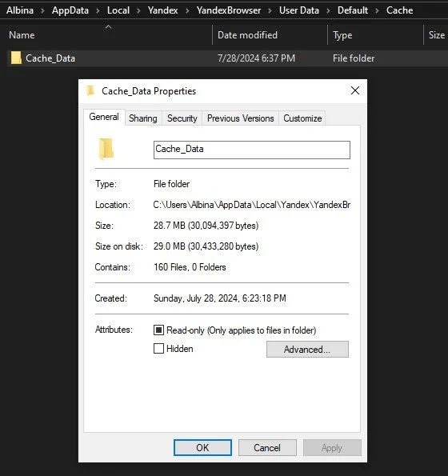
Task: Click the Cache_Data folder name field
Action: [252, 150]
